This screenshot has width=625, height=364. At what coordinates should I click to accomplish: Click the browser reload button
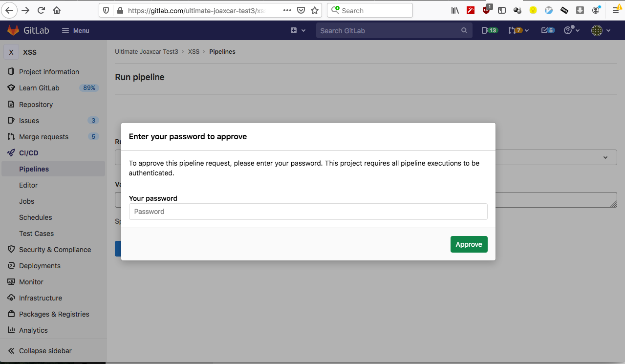(41, 10)
